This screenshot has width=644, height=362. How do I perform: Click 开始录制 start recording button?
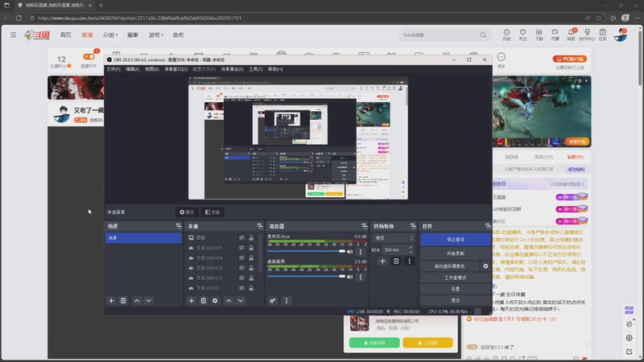click(455, 253)
